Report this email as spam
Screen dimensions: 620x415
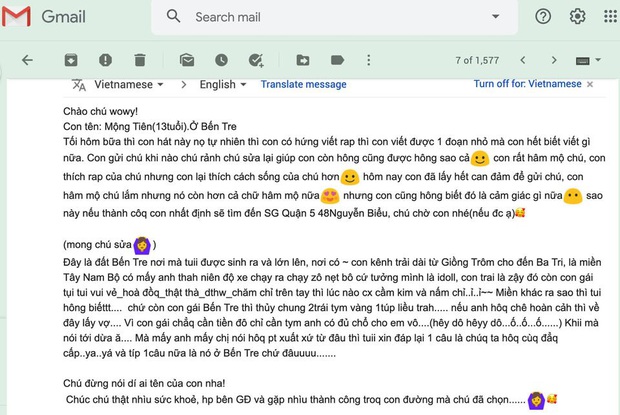pyautogui.click(x=105, y=60)
